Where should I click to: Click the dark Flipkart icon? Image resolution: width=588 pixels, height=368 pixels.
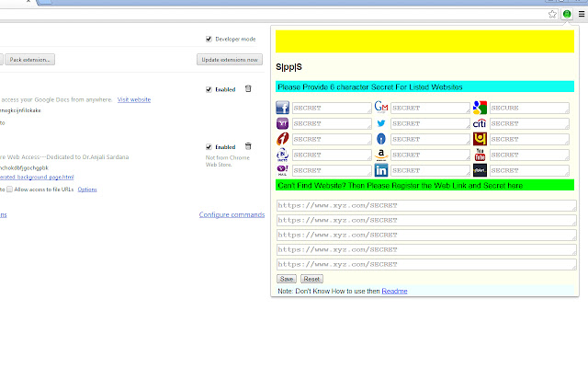(x=480, y=170)
